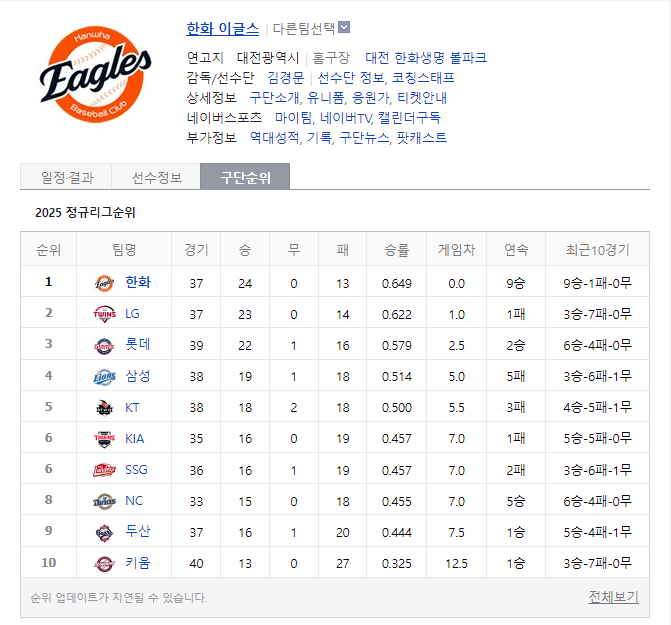The image size is (671, 625).
Task: Open 구단소개 link
Action: [x=274, y=98]
